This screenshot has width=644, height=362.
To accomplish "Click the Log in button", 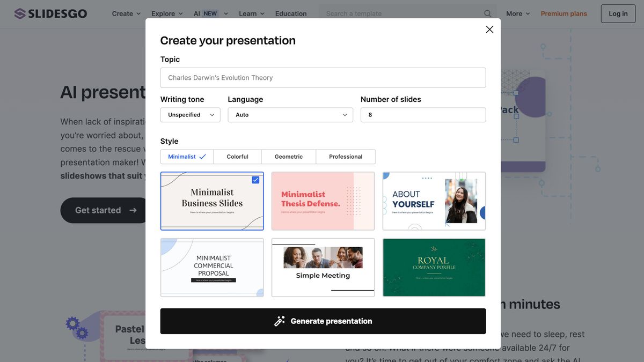I will coord(618,13).
